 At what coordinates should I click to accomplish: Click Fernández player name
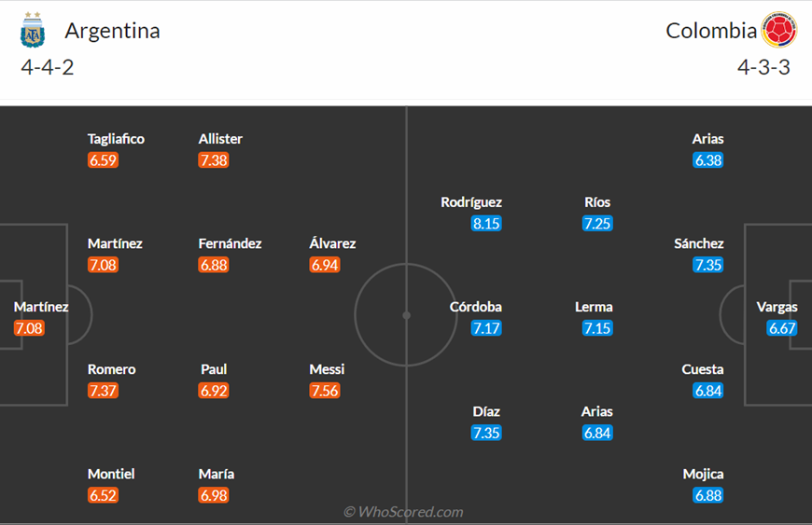pyautogui.click(x=230, y=243)
